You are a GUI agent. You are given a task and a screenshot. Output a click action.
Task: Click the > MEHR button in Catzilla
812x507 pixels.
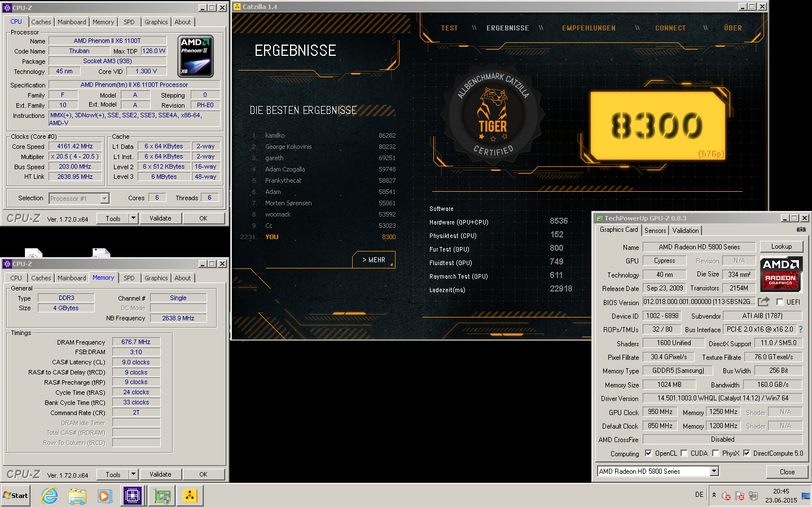tap(374, 260)
